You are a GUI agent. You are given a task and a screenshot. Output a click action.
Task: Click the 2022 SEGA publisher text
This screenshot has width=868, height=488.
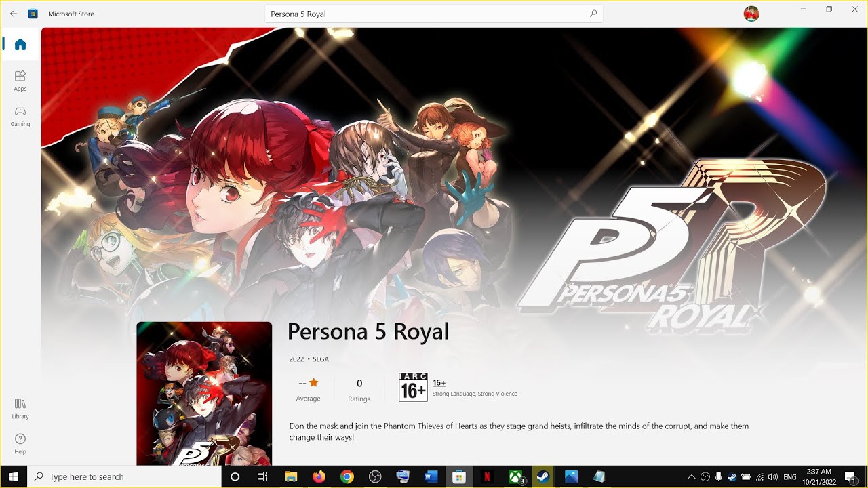point(309,359)
